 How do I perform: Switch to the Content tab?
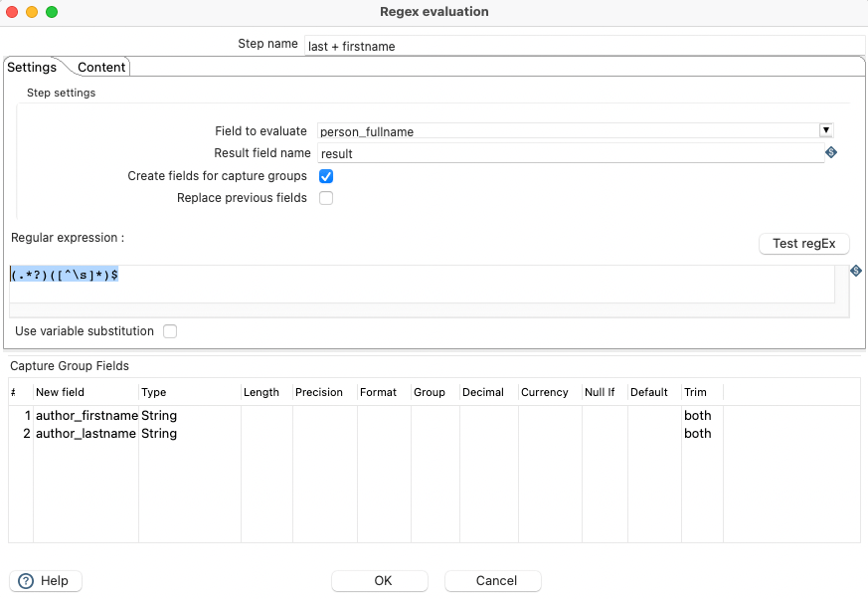tap(101, 68)
